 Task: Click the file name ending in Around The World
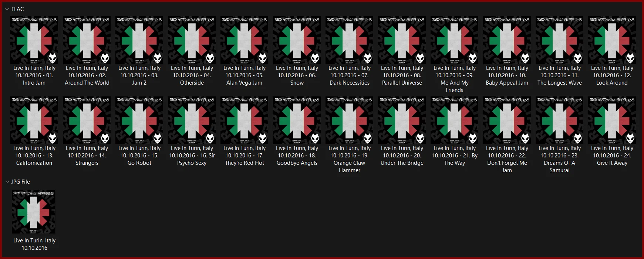point(87,75)
